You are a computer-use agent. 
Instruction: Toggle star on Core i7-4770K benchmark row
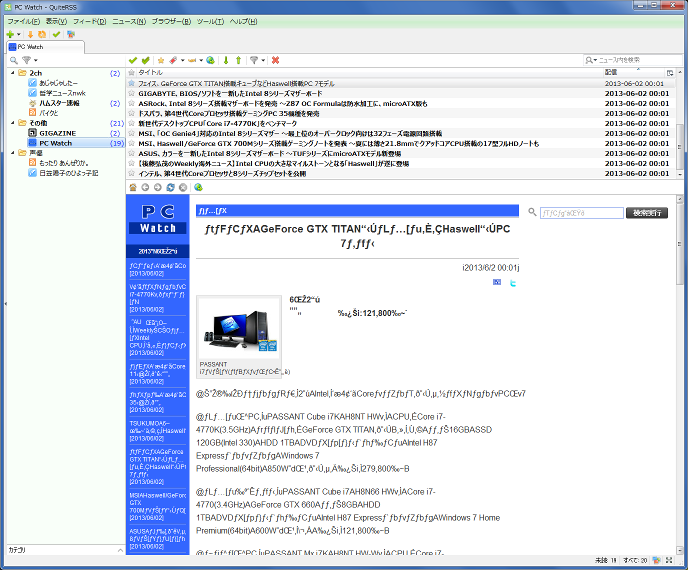[131, 123]
